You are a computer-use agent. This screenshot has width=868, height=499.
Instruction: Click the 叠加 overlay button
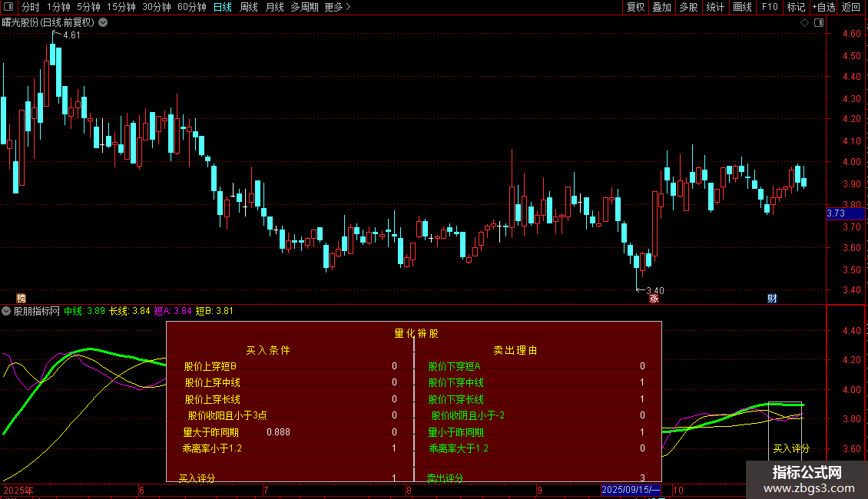click(661, 7)
